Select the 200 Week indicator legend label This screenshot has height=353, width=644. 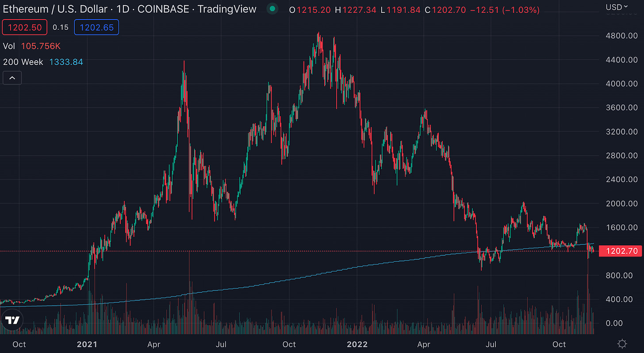23,62
